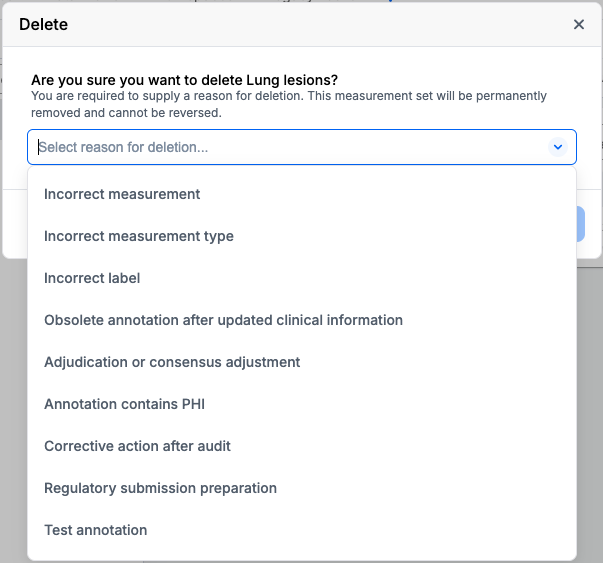Choose Regulatory submission preparation reason

[x=302, y=488]
